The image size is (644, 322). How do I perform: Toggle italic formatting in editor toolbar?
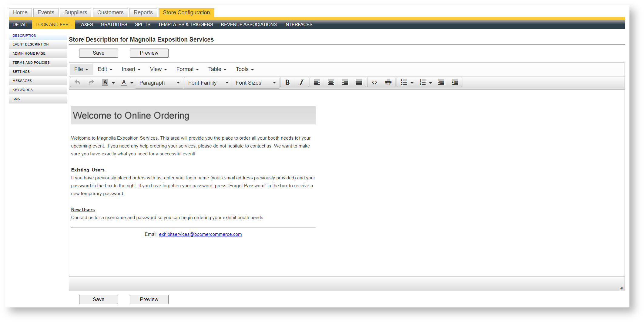pos(301,83)
